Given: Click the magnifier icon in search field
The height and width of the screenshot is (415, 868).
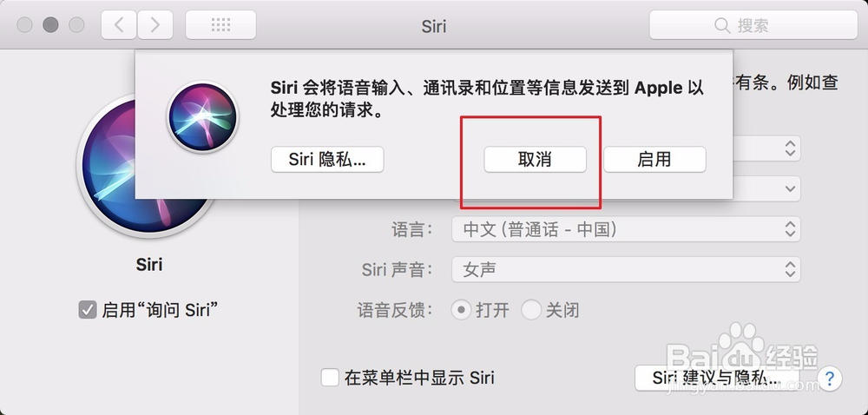Looking at the screenshot, I should [x=721, y=26].
